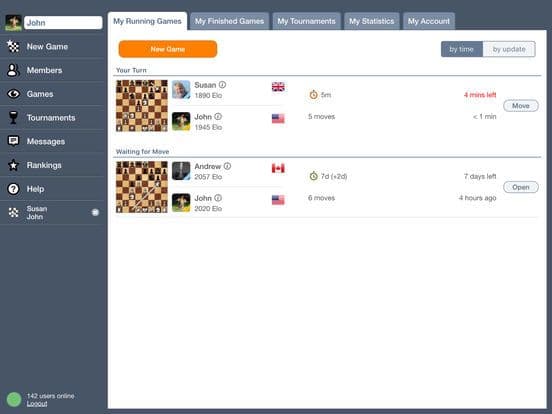
Task: Click the Logout link
Action: [37, 403]
